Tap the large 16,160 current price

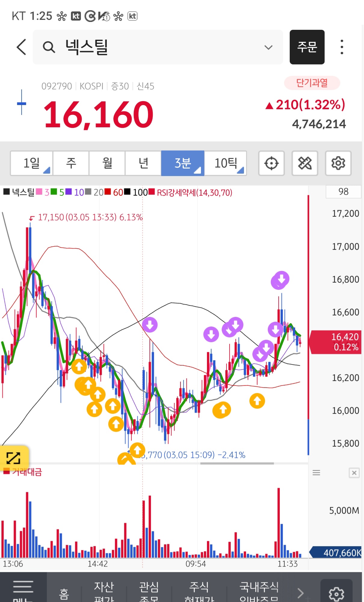click(x=99, y=115)
